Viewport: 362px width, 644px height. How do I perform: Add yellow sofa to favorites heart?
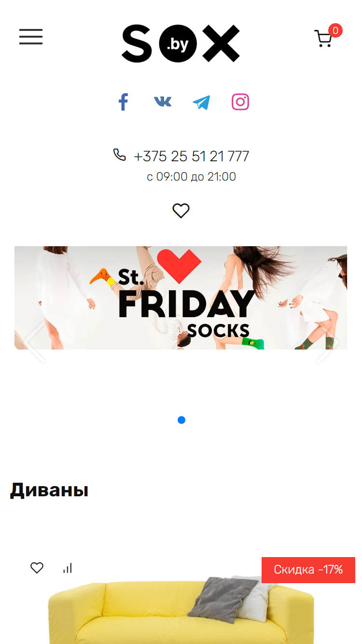click(37, 568)
